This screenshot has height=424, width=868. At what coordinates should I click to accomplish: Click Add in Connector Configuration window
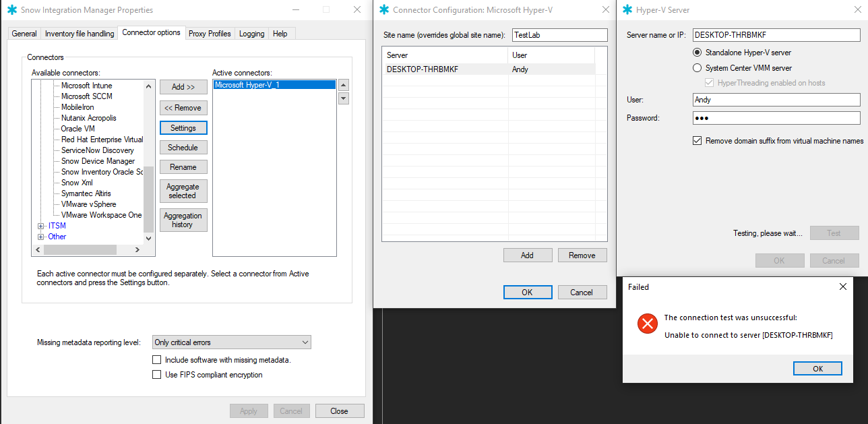click(x=528, y=255)
